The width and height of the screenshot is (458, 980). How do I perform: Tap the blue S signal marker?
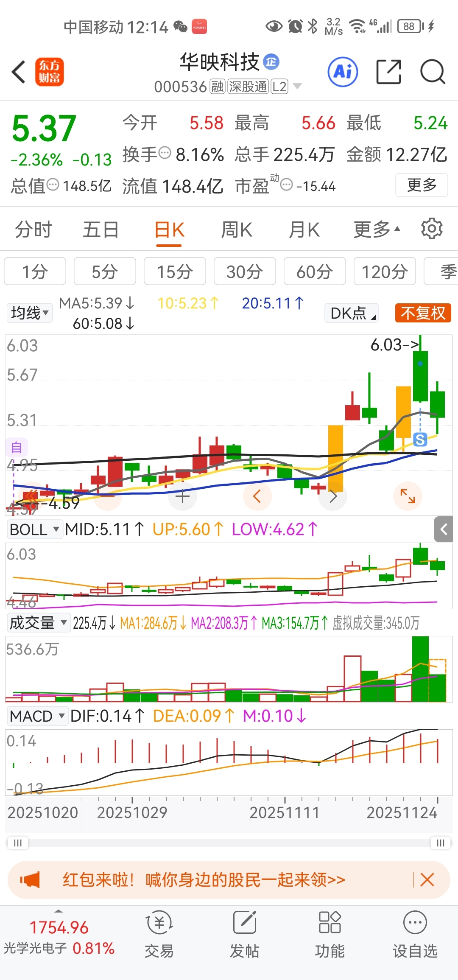[420, 440]
